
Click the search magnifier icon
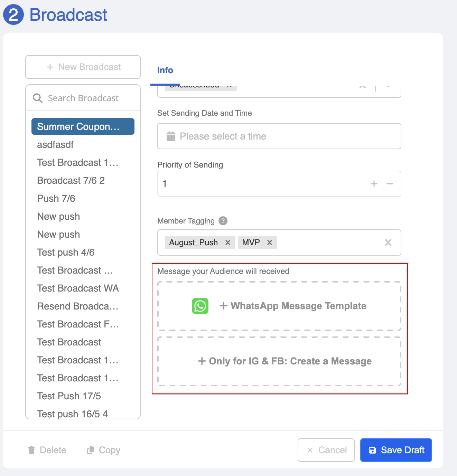click(x=37, y=98)
